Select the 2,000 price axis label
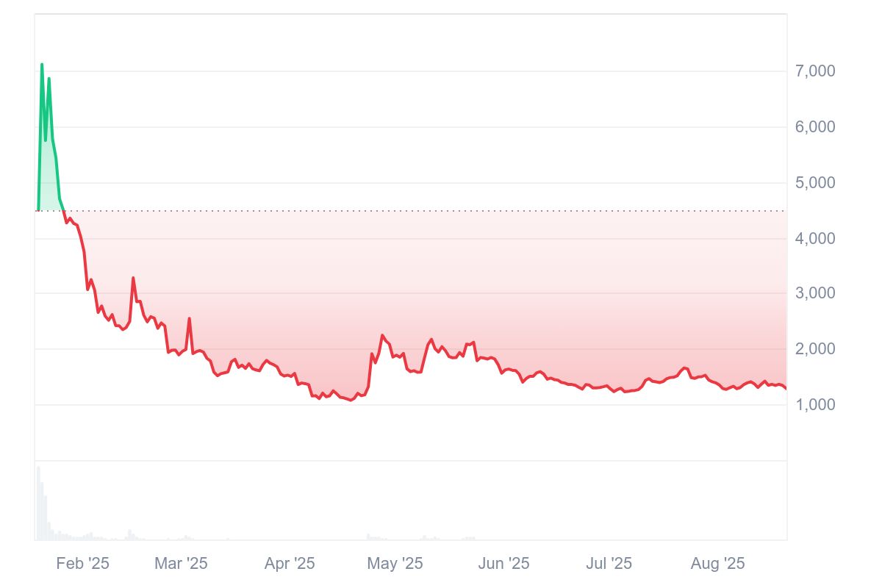This screenshot has width=882, height=588. pyautogui.click(x=816, y=349)
